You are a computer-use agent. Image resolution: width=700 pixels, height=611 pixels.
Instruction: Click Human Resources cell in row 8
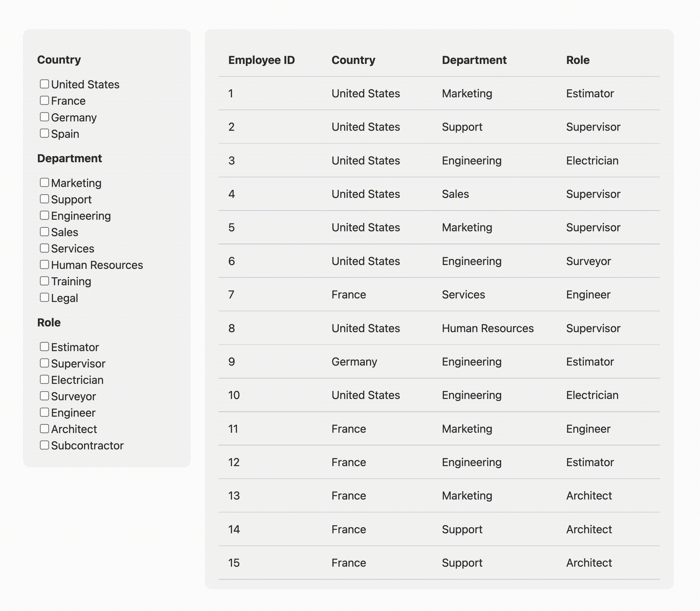[x=488, y=328]
